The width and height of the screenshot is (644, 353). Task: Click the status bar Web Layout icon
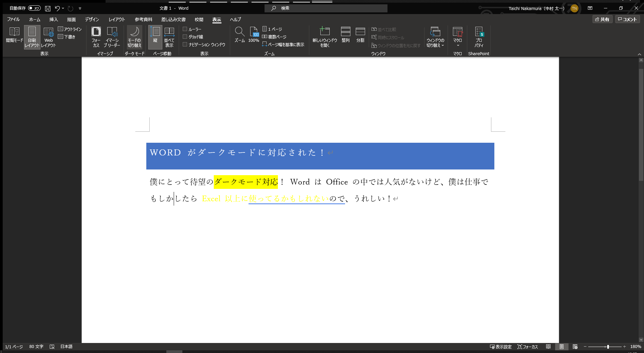(575, 347)
